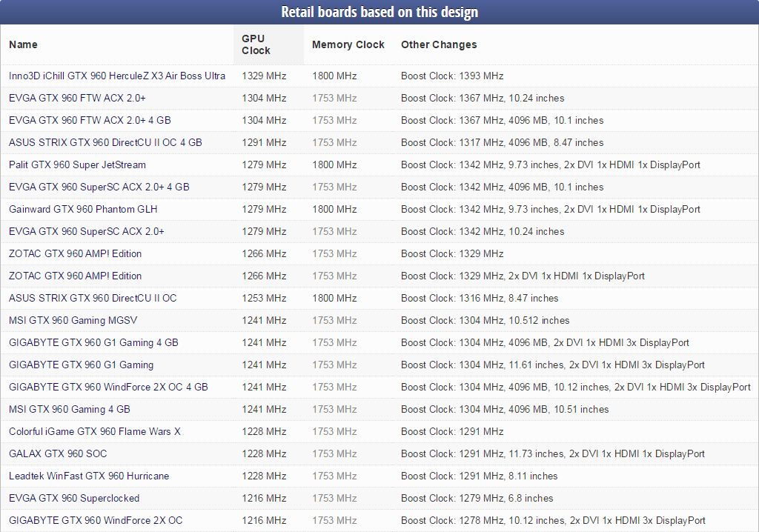Click the 1329 MHz GPU clock cell
The image size is (759, 532).
pyautogui.click(x=265, y=76)
